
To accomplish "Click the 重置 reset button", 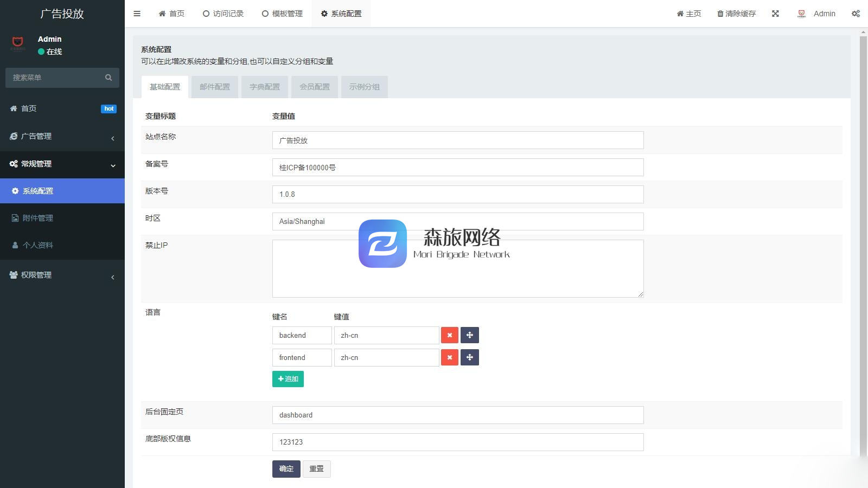I will point(317,469).
